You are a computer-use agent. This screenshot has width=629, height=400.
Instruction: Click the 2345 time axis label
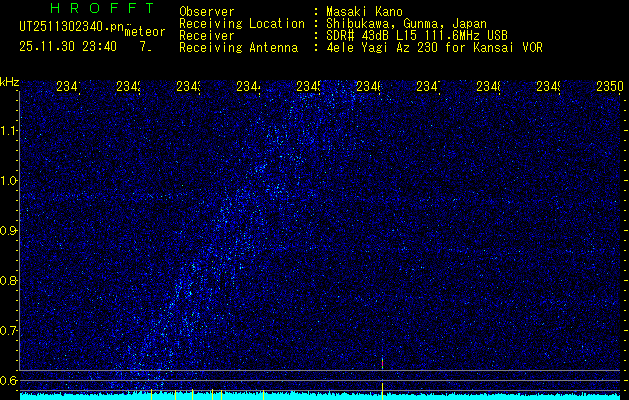point(308,87)
